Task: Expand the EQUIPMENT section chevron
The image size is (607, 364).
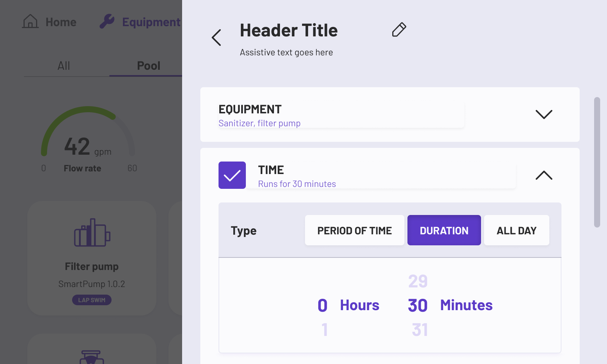Action: tap(544, 114)
